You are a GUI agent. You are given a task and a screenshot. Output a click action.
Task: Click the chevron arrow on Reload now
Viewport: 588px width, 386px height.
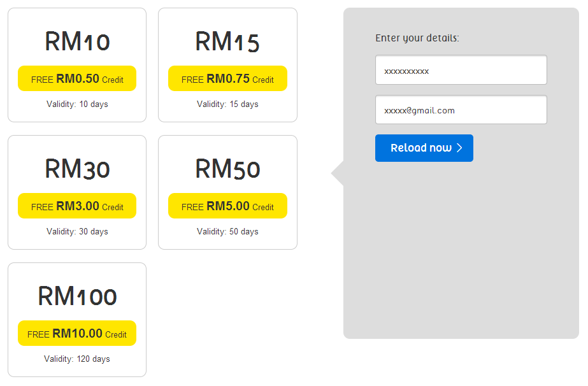pyautogui.click(x=459, y=148)
